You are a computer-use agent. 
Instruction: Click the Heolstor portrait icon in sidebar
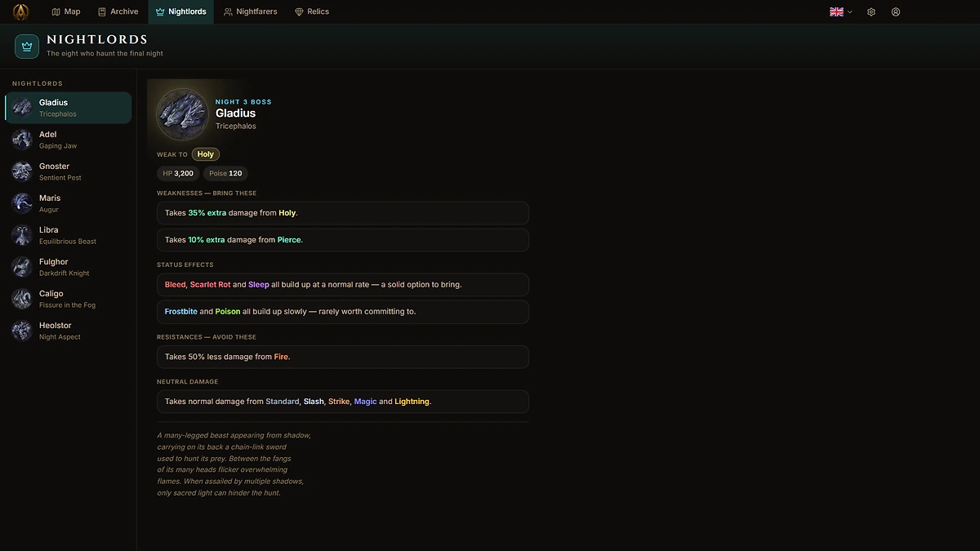pos(22,331)
